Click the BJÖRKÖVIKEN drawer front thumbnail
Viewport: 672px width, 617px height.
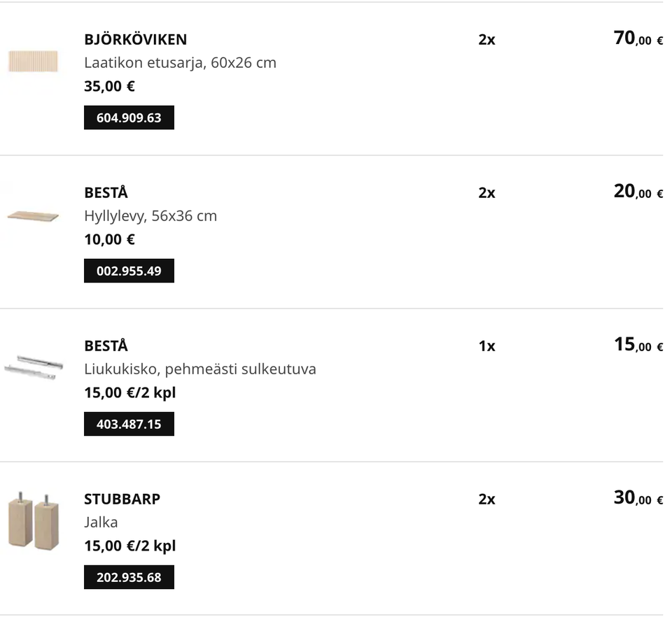click(x=33, y=62)
